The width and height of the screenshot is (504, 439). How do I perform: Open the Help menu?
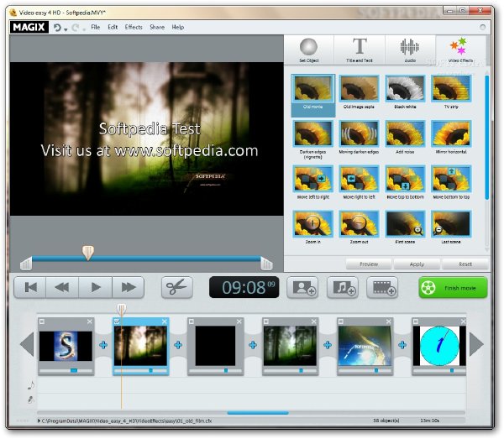coord(178,28)
